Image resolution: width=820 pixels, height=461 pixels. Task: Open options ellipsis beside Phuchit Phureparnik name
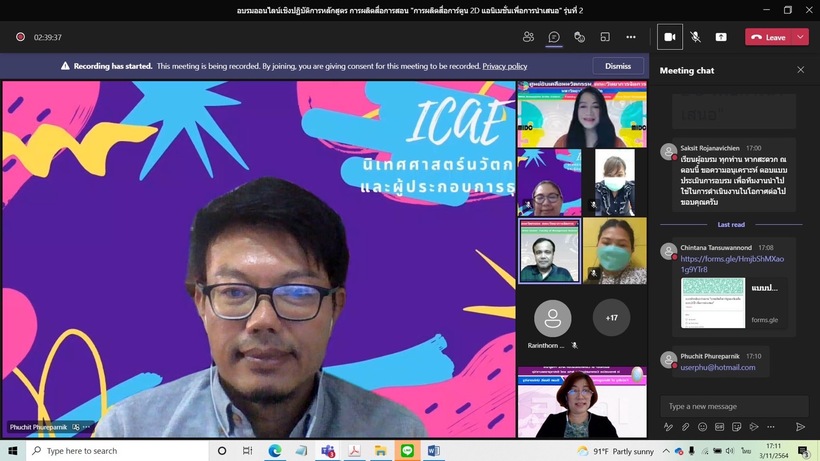coord(87,427)
